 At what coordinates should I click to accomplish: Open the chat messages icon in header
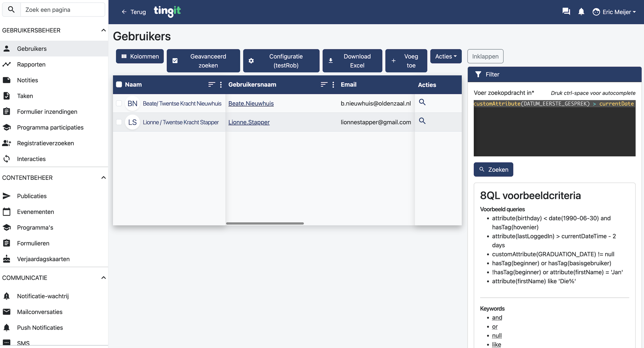point(566,12)
